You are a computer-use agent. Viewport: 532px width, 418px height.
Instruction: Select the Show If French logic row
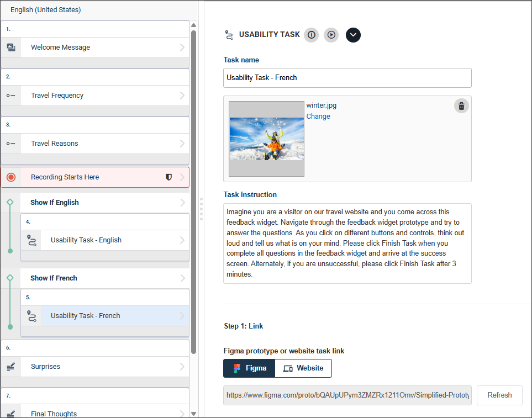click(x=105, y=278)
